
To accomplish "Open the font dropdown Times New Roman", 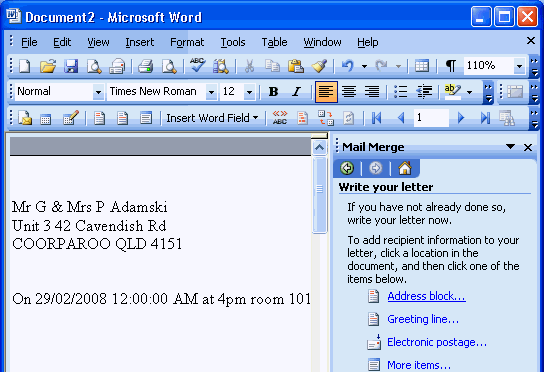I will pos(211,92).
